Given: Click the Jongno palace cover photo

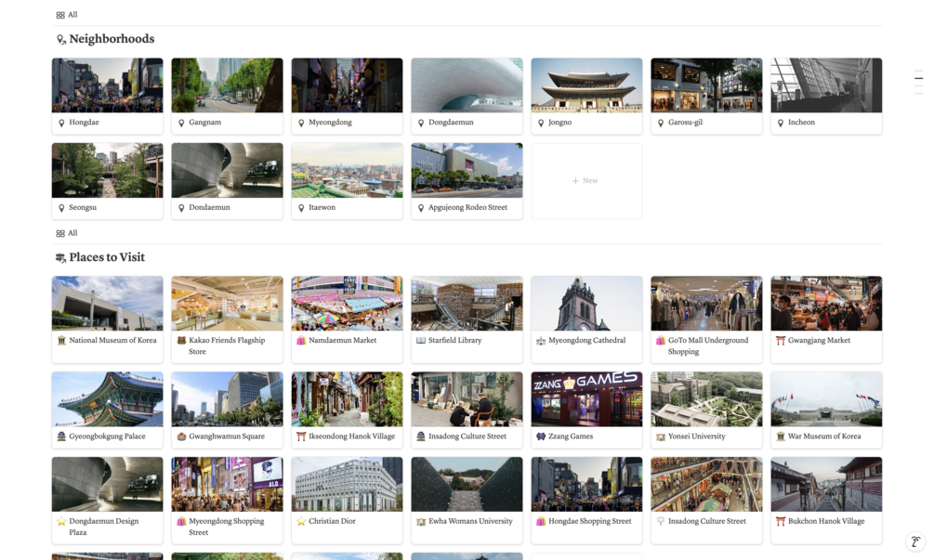Looking at the screenshot, I should (x=586, y=85).
